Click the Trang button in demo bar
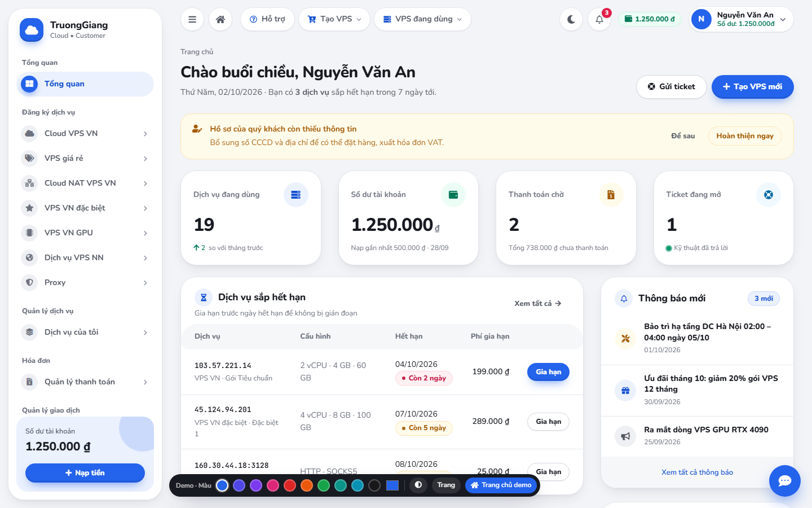812x508 pixels. (x=446, y=485)
